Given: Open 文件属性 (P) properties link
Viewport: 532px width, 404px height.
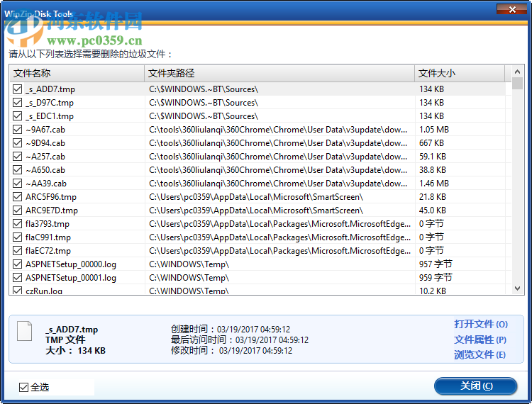Looking at the screenshot, I should tap(480, 340).
